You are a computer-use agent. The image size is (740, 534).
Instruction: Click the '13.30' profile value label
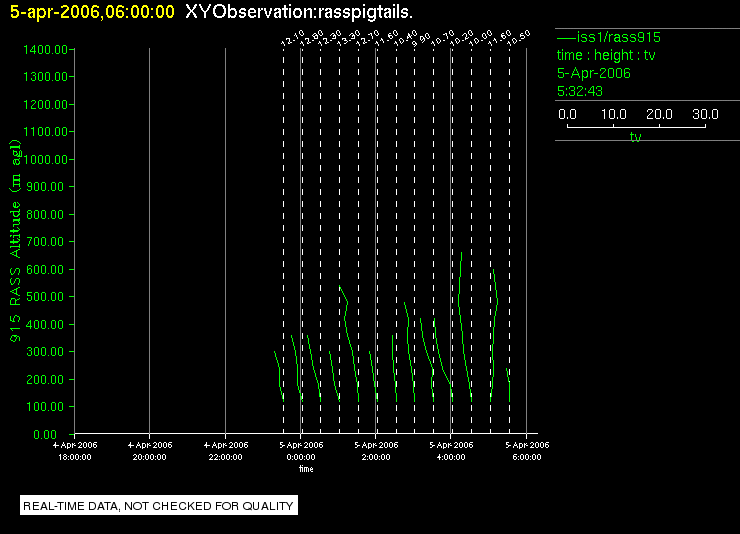click(x=349, y=38)
